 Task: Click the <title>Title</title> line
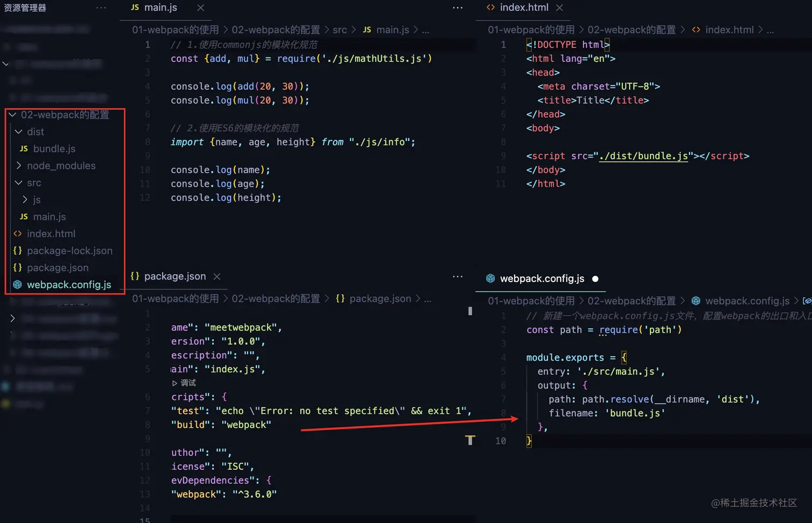click(x=593, y=101)
